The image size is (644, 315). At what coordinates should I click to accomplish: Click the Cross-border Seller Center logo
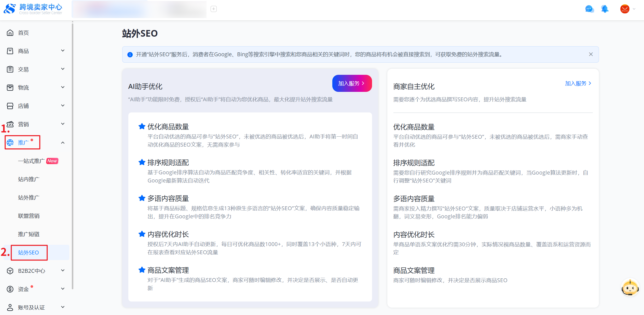[33, 9]
